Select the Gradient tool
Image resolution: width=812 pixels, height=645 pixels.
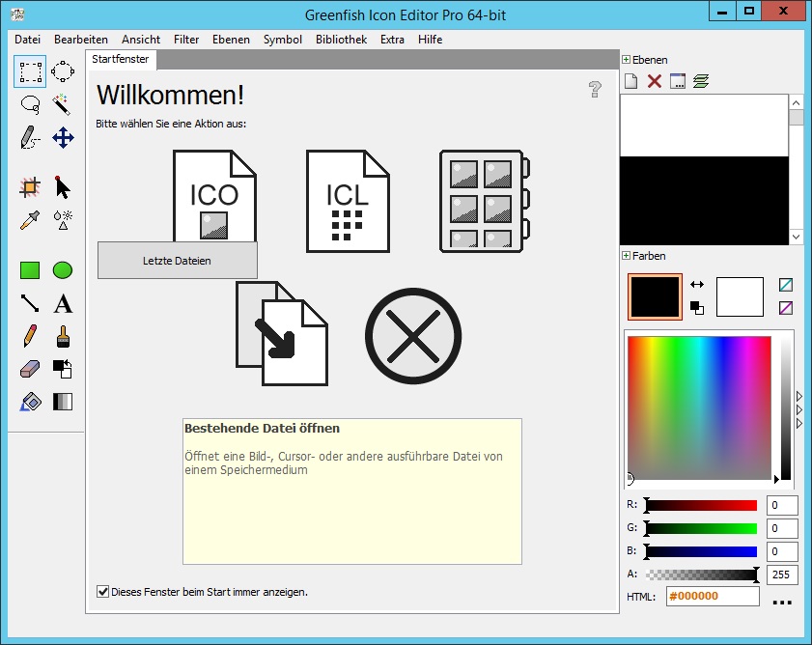coord(63,402)
